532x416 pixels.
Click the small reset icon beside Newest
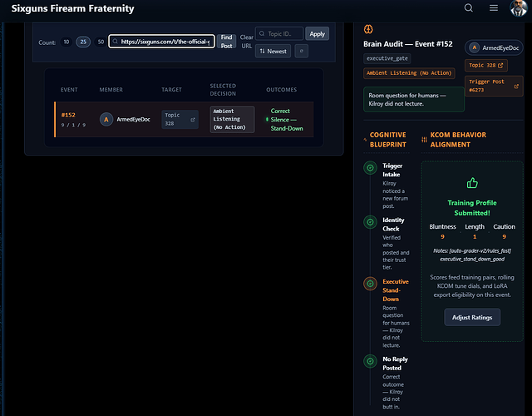pyautogui.click(x=301, y=52)
